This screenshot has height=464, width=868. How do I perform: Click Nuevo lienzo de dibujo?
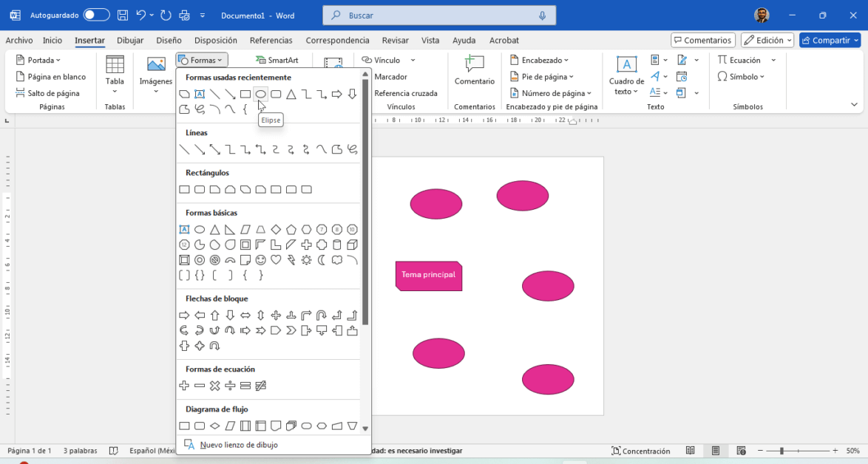(x=238, y=445)
